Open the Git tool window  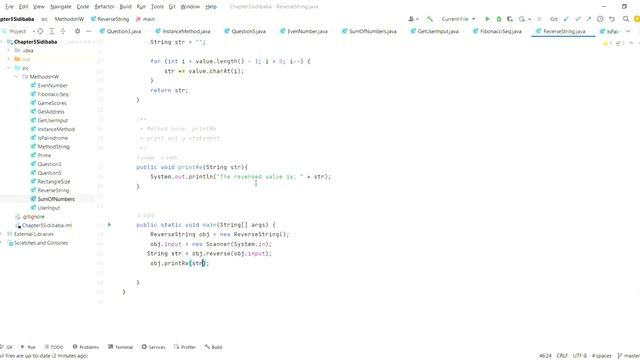tap(7, 347)
